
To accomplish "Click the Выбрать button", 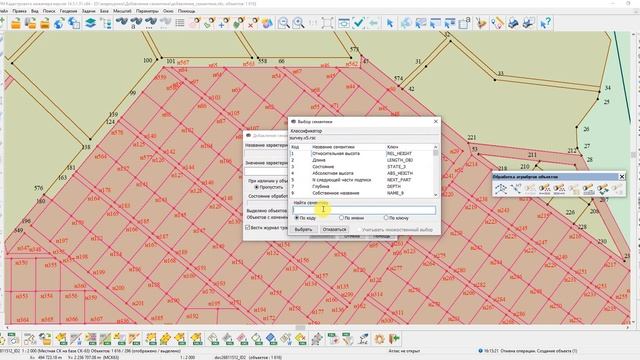I will [303, 229].
